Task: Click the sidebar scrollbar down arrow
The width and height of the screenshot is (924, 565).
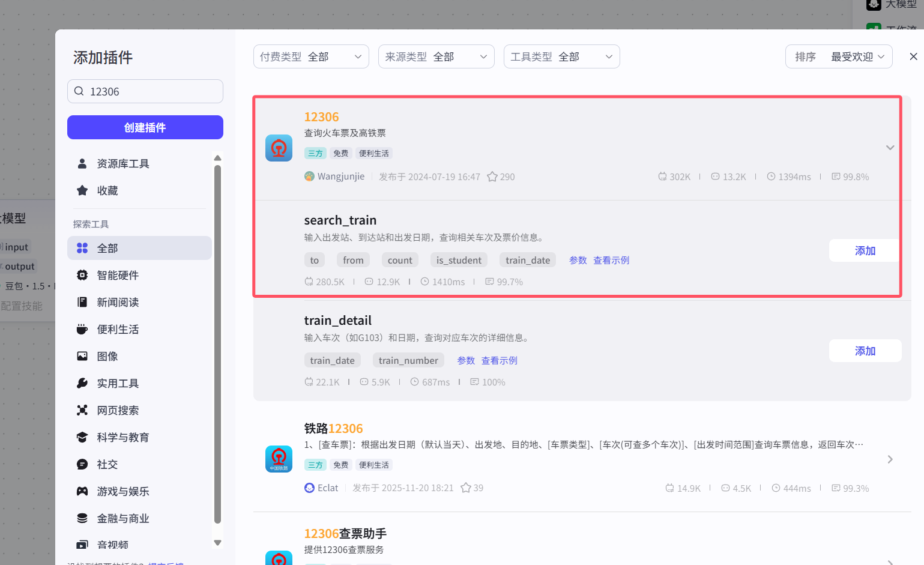Action: tap(218, 543)
